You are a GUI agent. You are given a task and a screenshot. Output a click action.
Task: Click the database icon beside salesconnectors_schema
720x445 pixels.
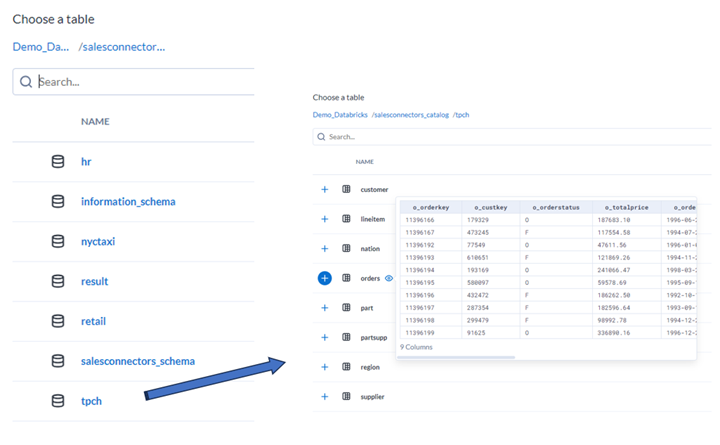58,361
